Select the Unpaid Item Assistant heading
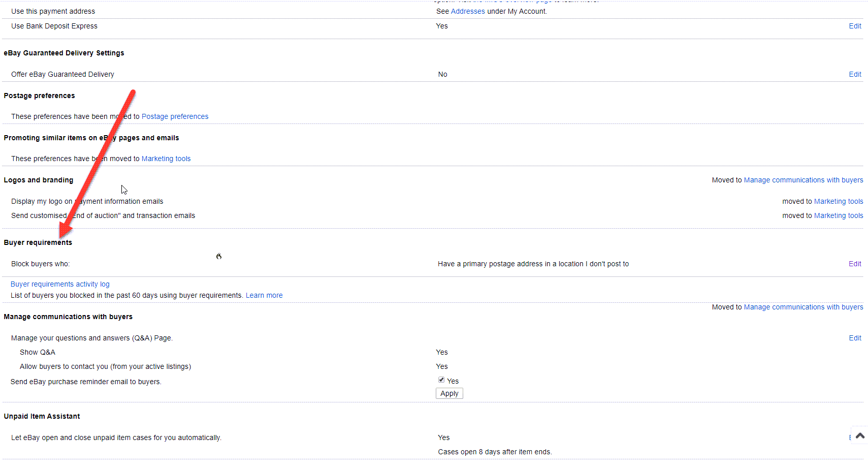This screenshot has height=469, width=868. (42, 416)
